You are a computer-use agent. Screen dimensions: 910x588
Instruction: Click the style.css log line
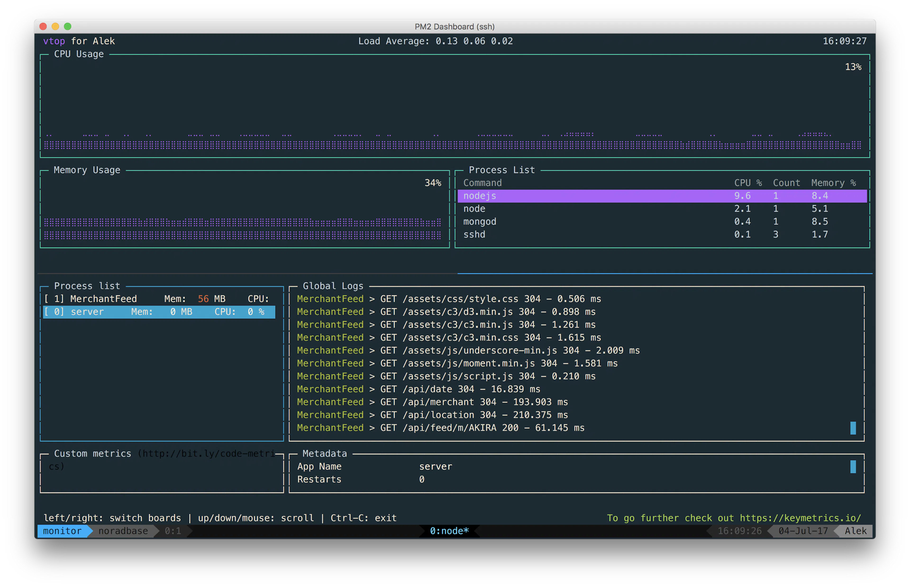[449, 299]
